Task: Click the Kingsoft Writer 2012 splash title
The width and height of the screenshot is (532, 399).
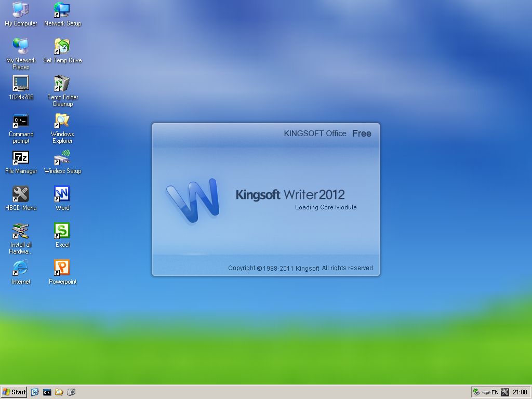Action: pos(290,195)
